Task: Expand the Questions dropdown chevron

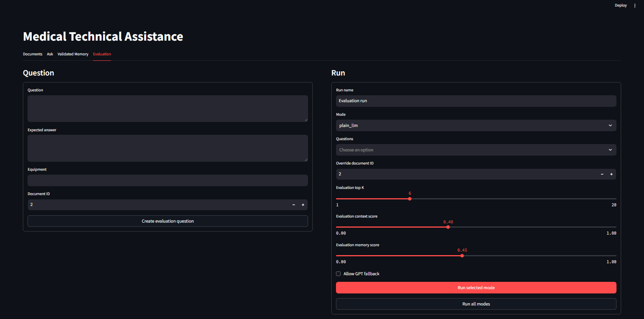Action: coord(610,150)
